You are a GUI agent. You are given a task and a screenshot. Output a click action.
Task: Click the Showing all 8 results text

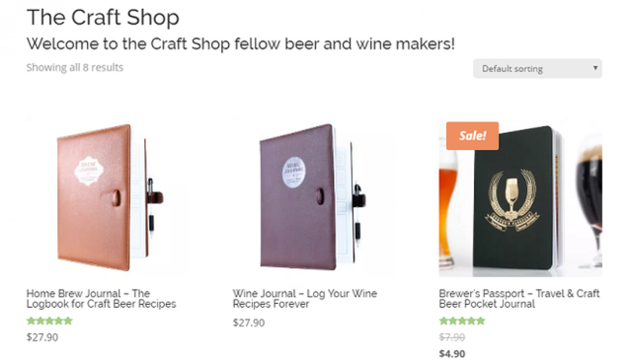point(75,68)
